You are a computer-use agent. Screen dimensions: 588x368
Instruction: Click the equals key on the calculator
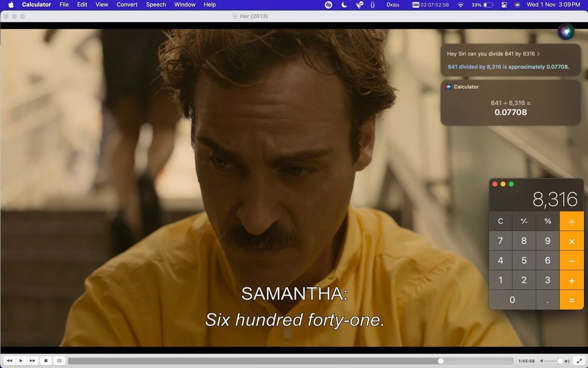tap(572, 300)
